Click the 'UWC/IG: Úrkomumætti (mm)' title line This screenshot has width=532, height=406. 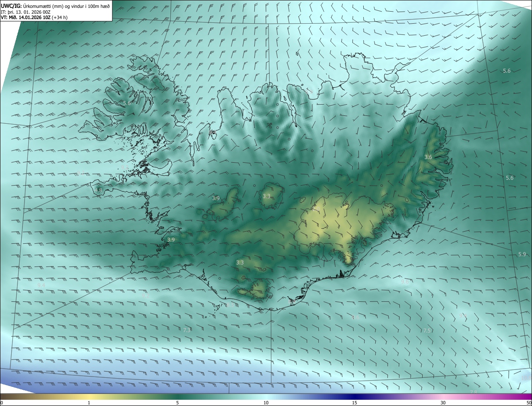tap(55, 6)
